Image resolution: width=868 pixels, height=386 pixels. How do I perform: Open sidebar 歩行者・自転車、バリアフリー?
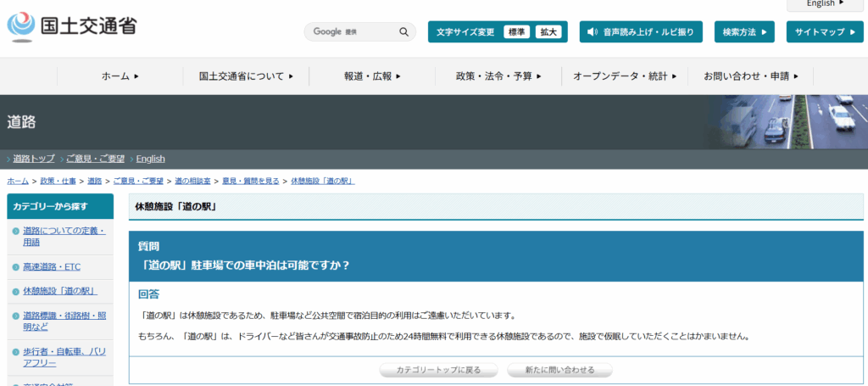pos(64,357)
